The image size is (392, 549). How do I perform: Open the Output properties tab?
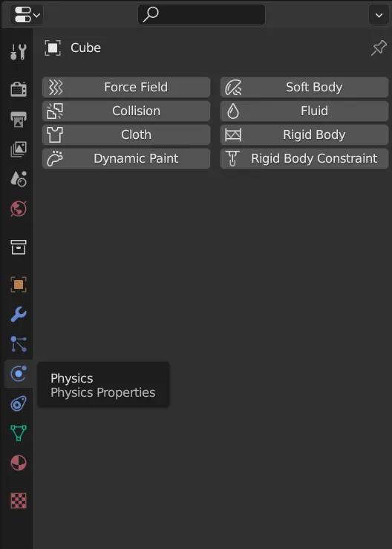[19, 120]
